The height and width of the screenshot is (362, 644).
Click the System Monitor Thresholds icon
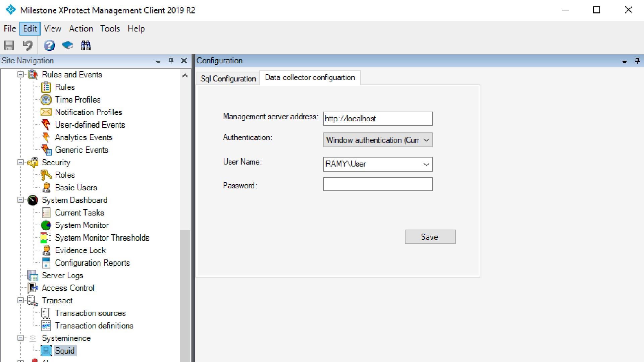[x=46, y=238]
